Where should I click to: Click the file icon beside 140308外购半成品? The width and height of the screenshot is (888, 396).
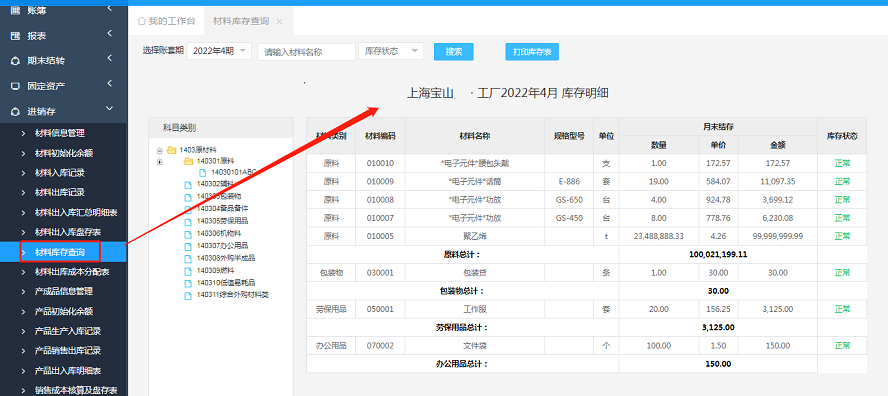[188, 258]
